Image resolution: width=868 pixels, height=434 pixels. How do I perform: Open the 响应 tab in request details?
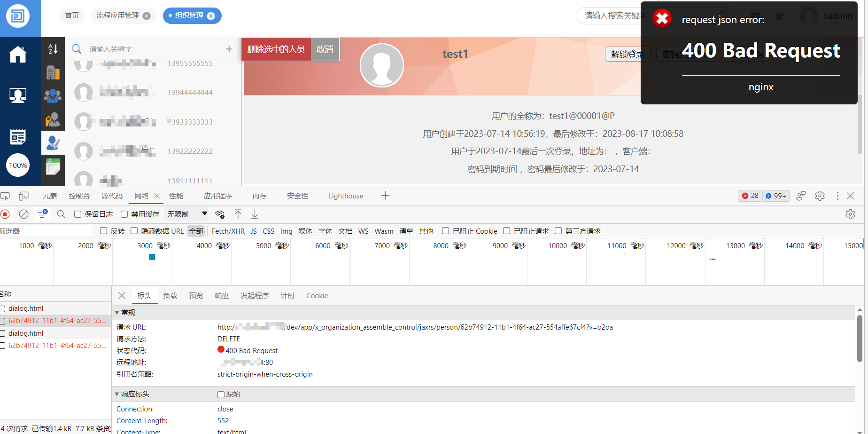222,296
